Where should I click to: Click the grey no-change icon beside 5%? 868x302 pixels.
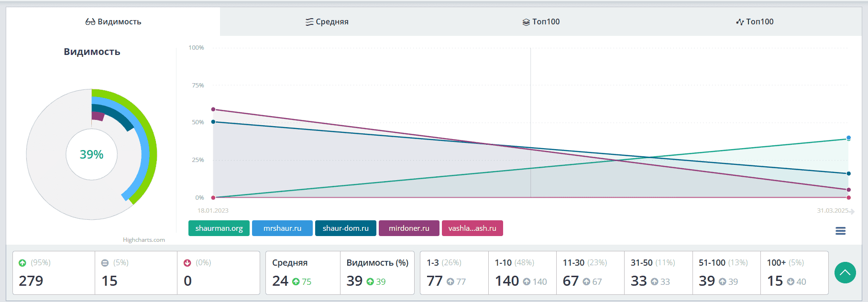105,263
